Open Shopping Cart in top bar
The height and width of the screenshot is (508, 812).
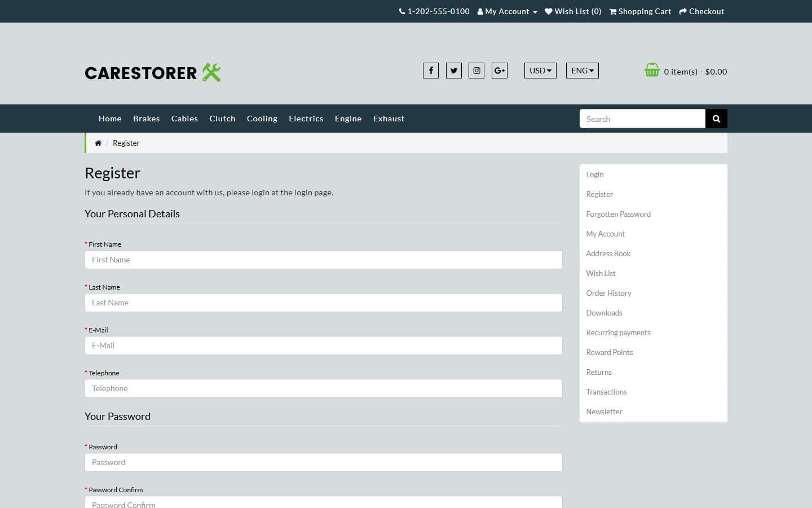pyautogui.click(x=640, y=11)
